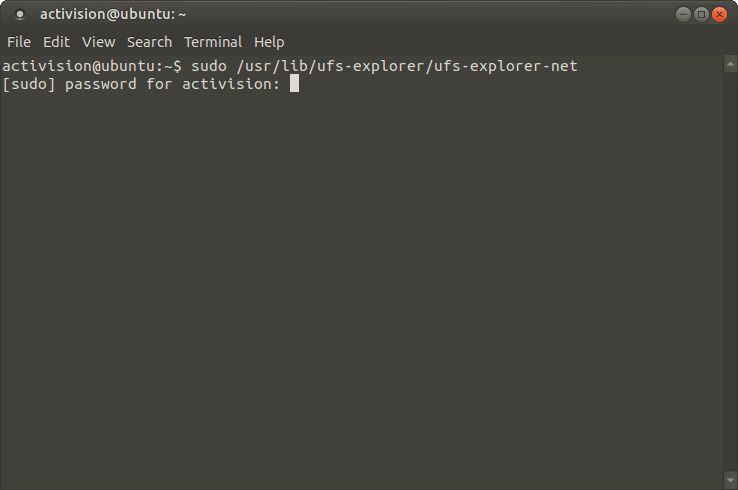Viewport: 738px width, 490px height.
Task: Click the '[sudo] password for activision:' prompt text
Action: 141,84
